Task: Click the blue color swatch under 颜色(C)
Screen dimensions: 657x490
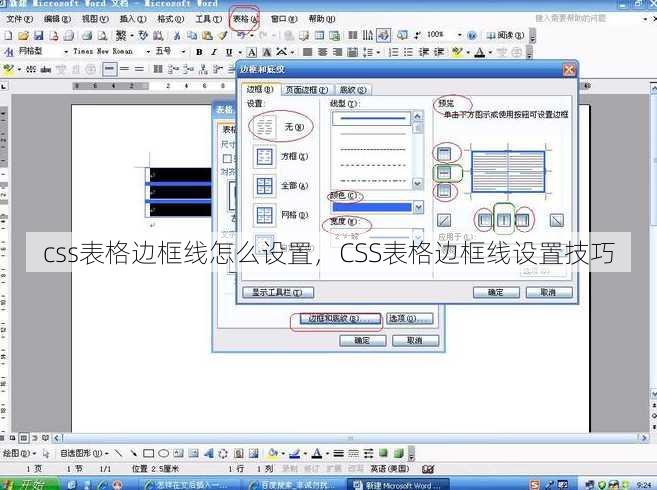Action: [372, 207]
